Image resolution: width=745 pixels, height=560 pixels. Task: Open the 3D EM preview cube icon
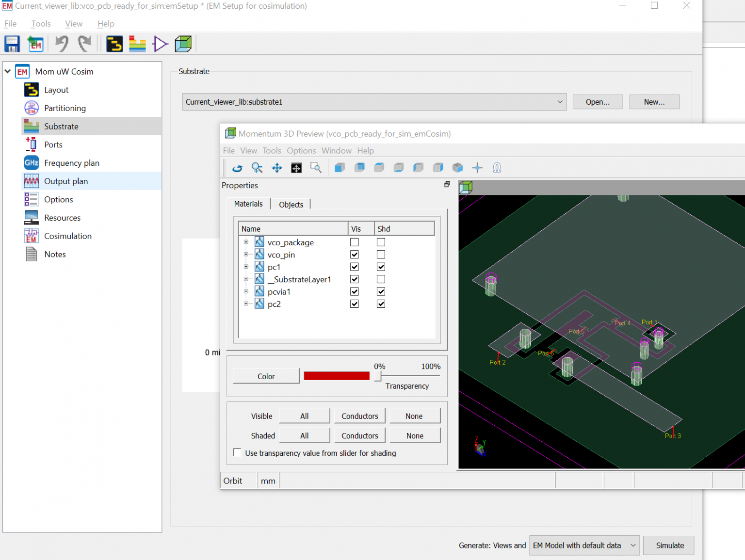click(183, 44)
